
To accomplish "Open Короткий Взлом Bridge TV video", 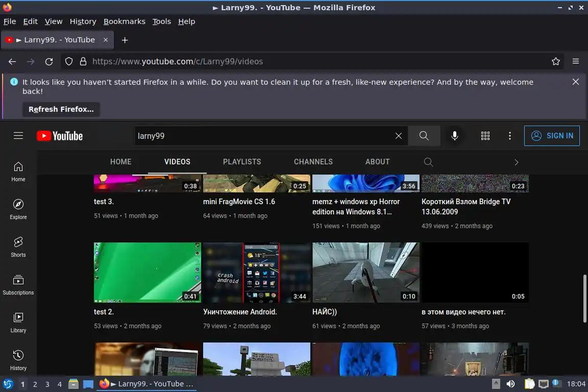I will point(465,207).
